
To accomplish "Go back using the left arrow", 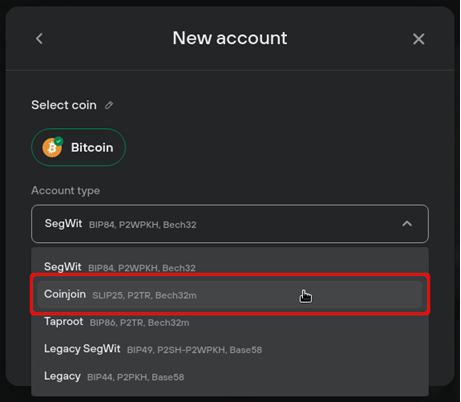I will point(39,39).
